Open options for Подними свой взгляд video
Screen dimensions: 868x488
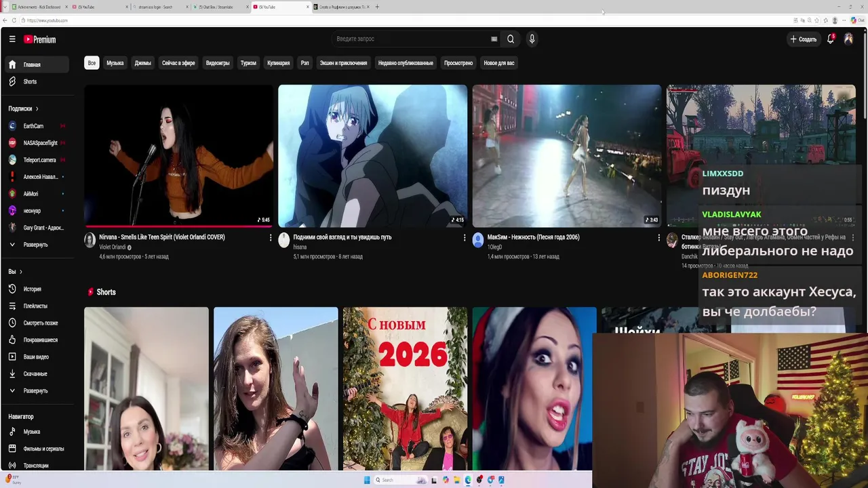(x=465, y=238)
